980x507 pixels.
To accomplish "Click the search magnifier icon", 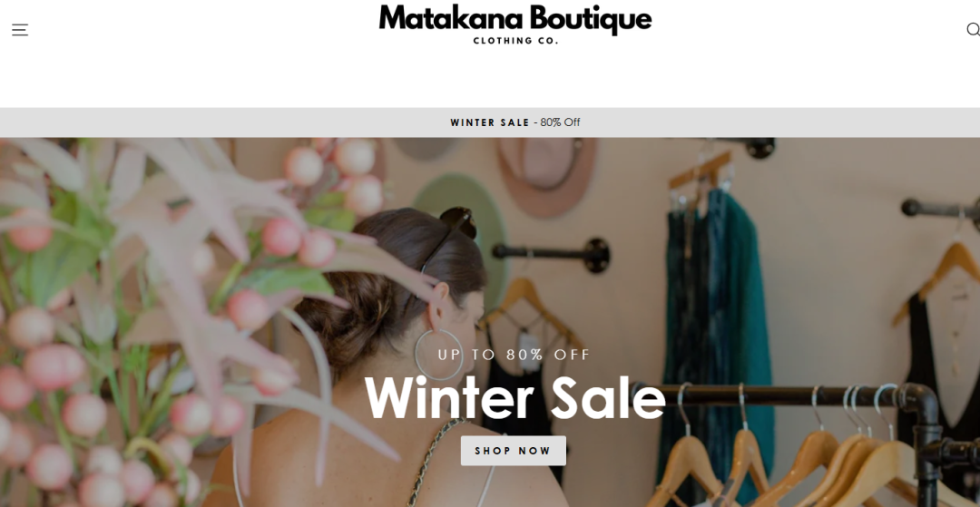I will [x=973, y=29].
